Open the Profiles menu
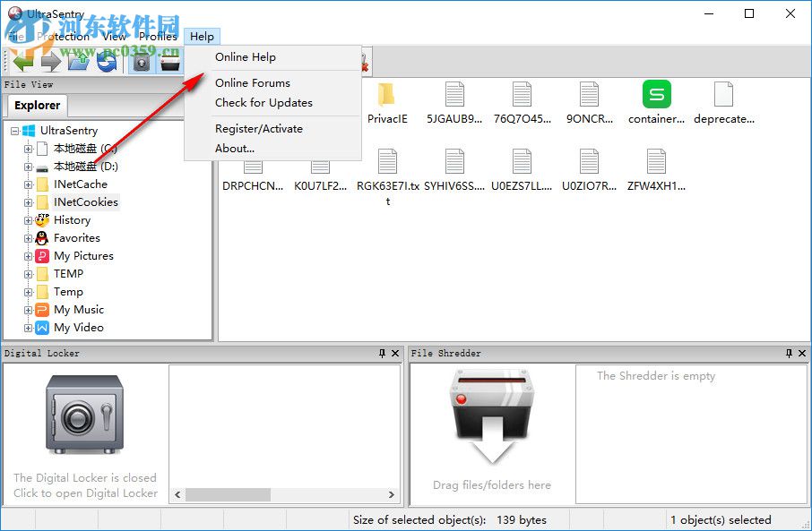The width and height of the screenshot is (812, 531). coord(158,36)
